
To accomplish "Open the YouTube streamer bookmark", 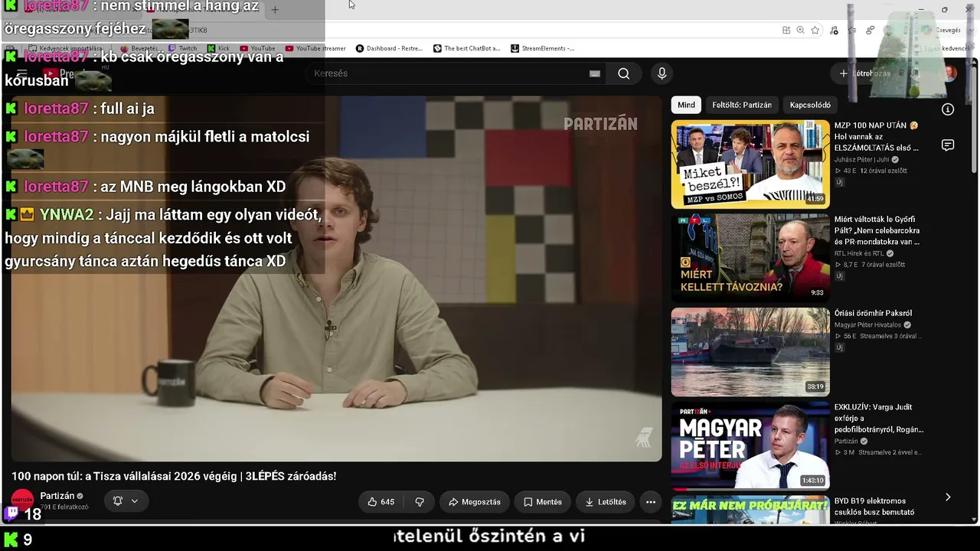I will 315,48.
